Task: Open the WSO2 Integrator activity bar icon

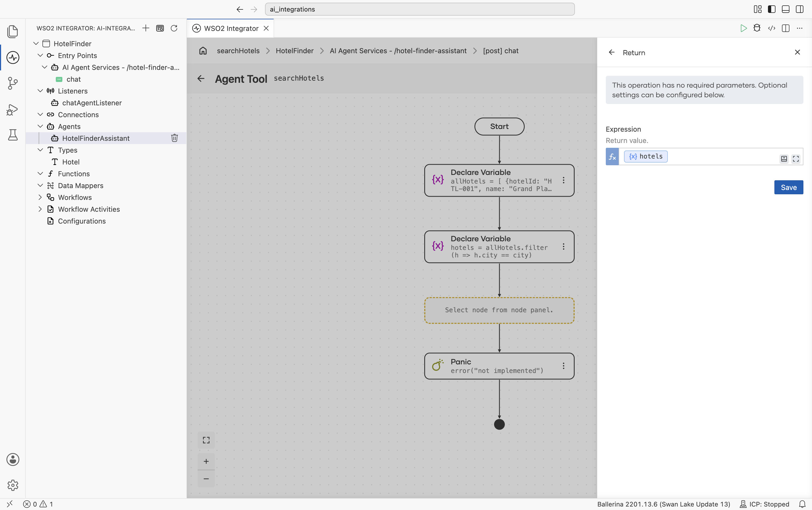Action: click(x=12, y=57)
